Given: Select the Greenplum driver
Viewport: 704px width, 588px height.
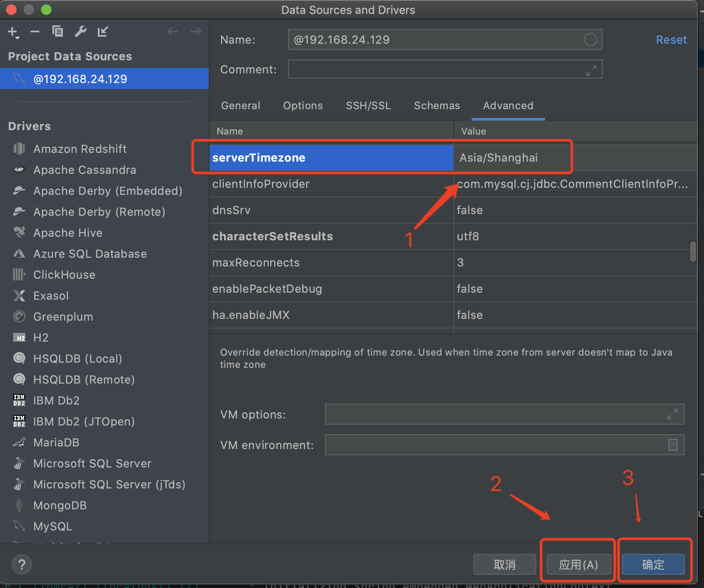Looking at the screenshot, I should (x=104, y=317).
